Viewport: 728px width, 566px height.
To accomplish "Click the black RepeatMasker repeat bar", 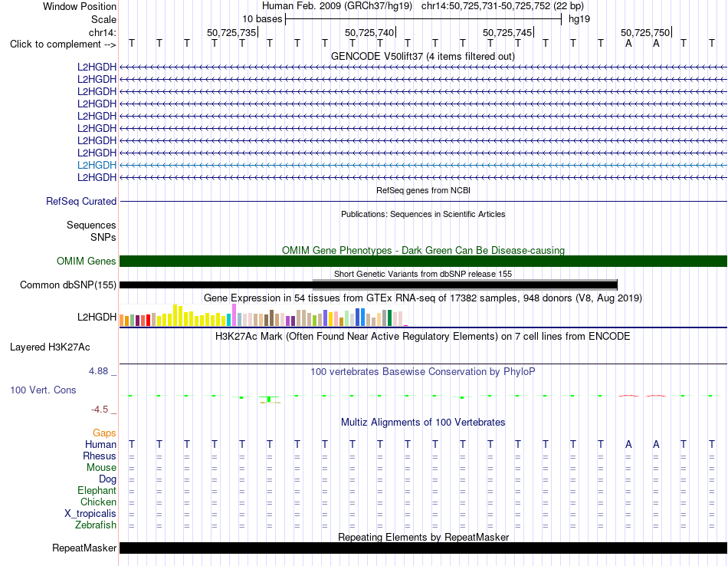I will click(x=423, y=548).
